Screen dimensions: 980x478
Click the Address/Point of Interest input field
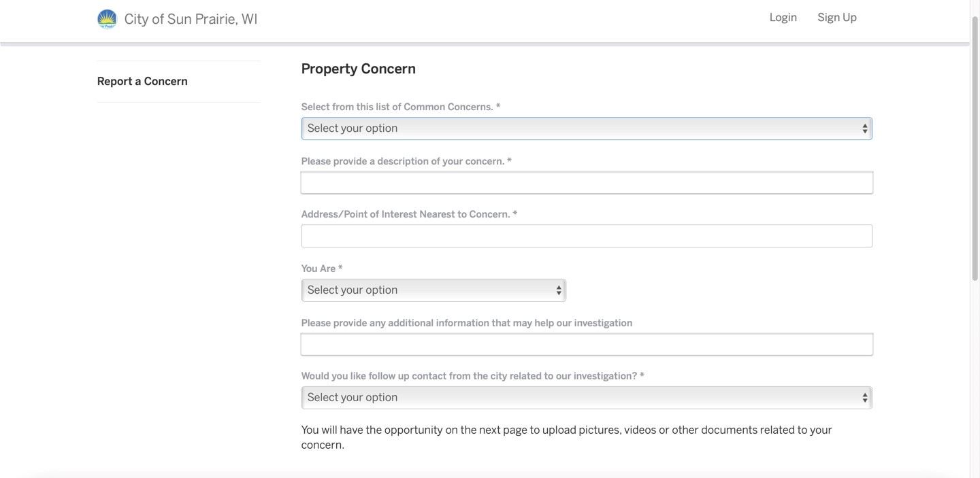click(x=587, y=236)
